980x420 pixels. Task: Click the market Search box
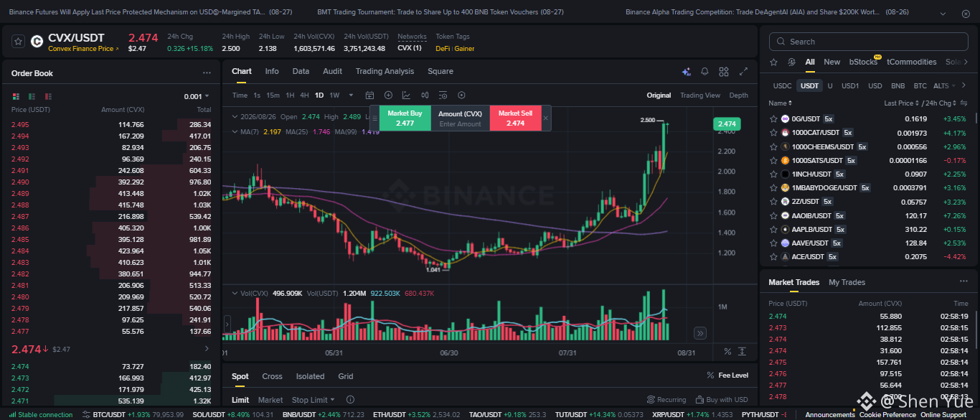(x=867, y=42)
